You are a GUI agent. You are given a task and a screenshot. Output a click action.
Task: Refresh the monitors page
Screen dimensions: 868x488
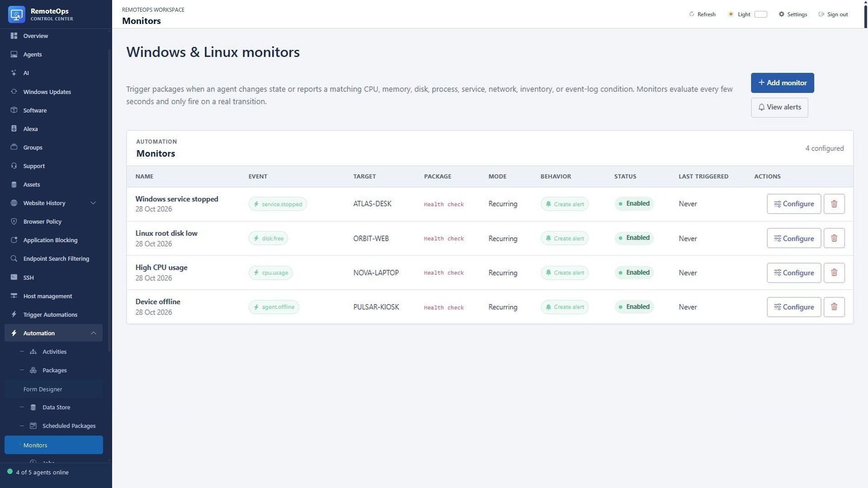tap(702, 14)
